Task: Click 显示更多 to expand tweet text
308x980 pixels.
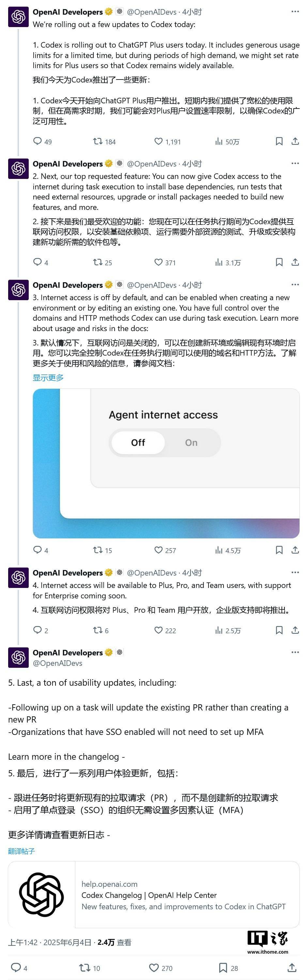Action: (48, 377)
